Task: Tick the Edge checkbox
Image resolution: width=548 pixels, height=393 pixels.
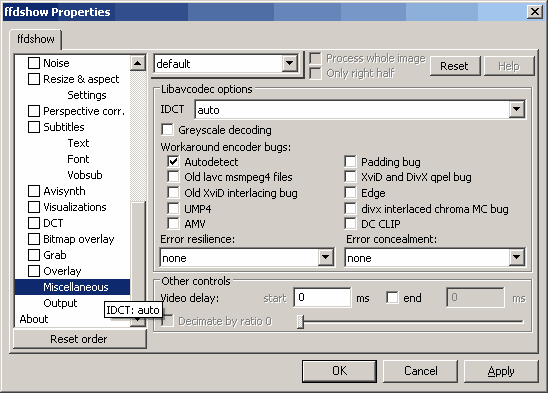Action: pyautogui.click(x=350, y=193)
